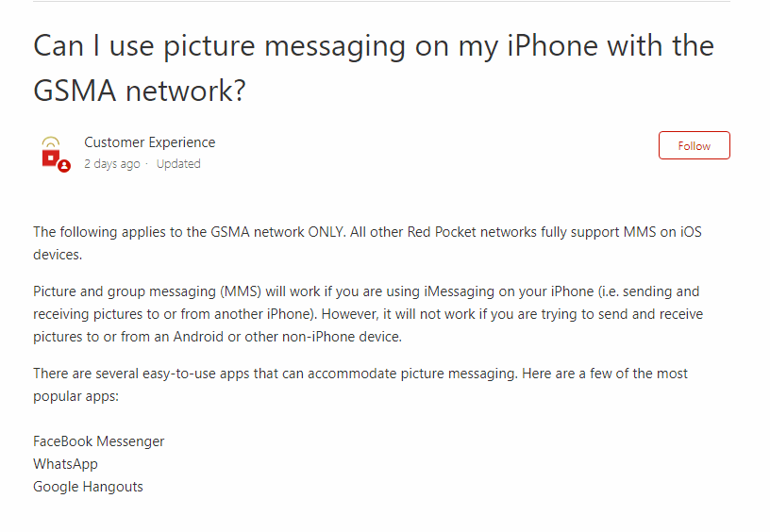The height and width of the screenshot is (532, 770).
Task: Open the Red Pocket author avatar
Action: (52, 153)
